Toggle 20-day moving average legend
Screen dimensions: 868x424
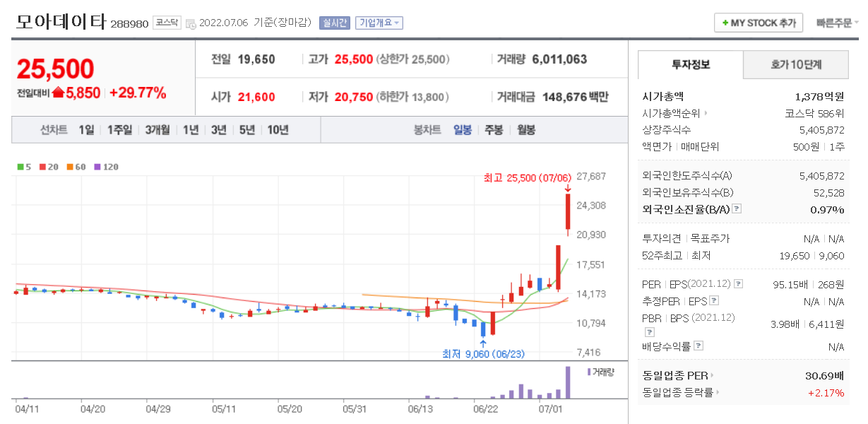point(48,167)
